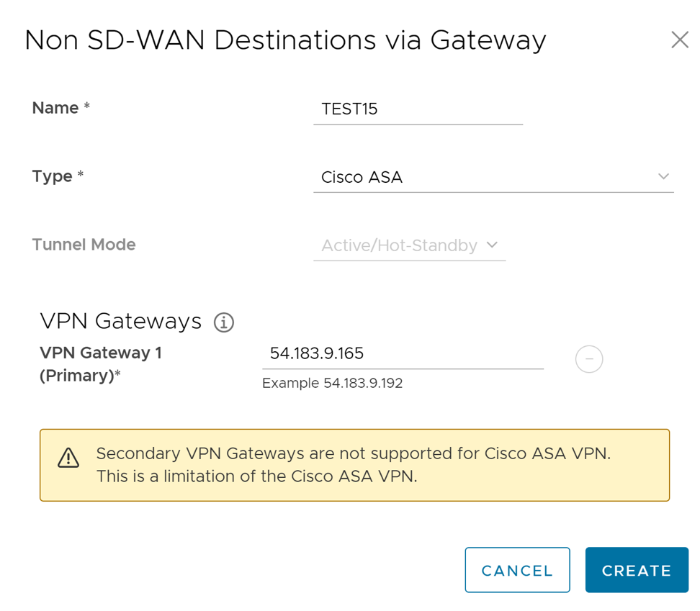The height and width of the screenshot is (611, 700).
Task: Click the Tunnel Mode label
Action: [x=84, y=245]
